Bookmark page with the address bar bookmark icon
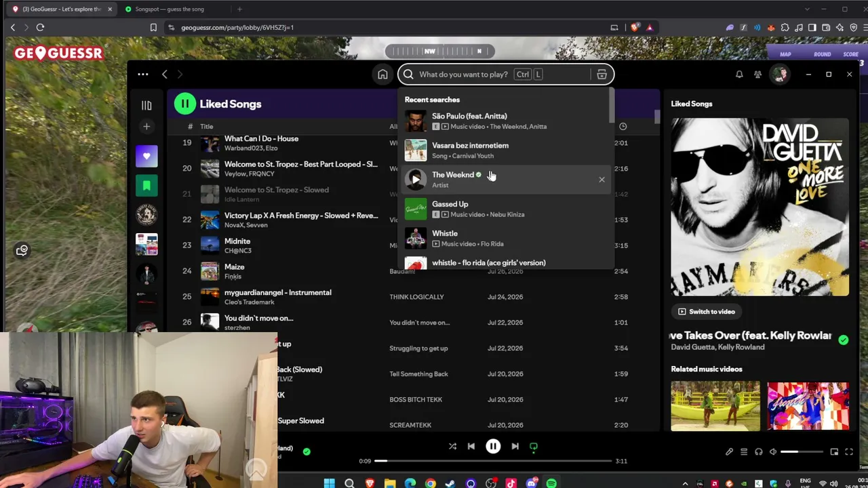This screenshot has height=488, width=868. tap(153, 28)
